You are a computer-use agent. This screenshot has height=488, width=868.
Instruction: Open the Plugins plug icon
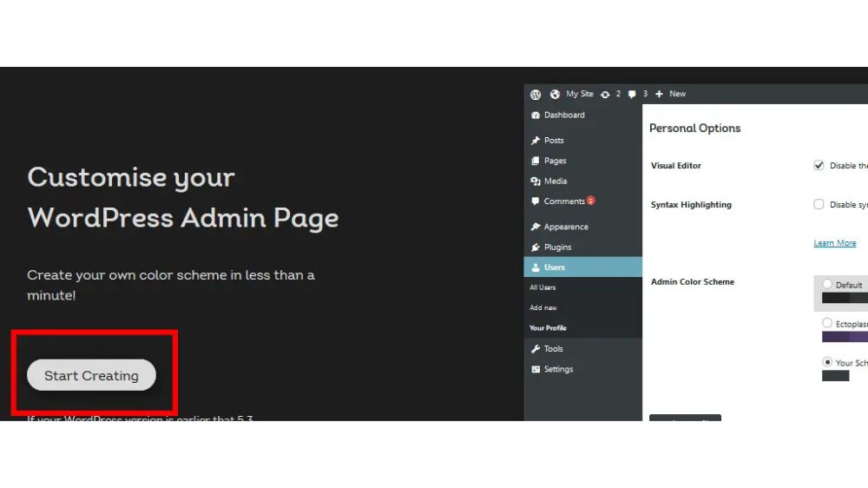536,247
